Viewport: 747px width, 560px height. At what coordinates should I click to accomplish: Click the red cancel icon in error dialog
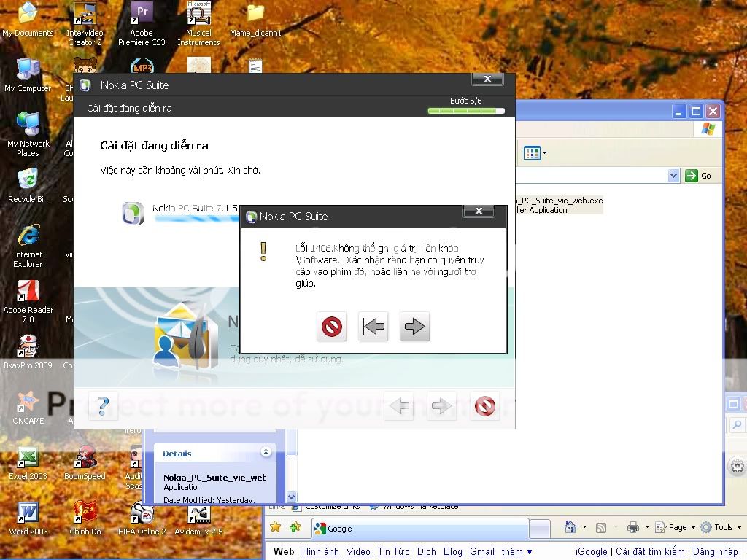[x=332, y=327]
